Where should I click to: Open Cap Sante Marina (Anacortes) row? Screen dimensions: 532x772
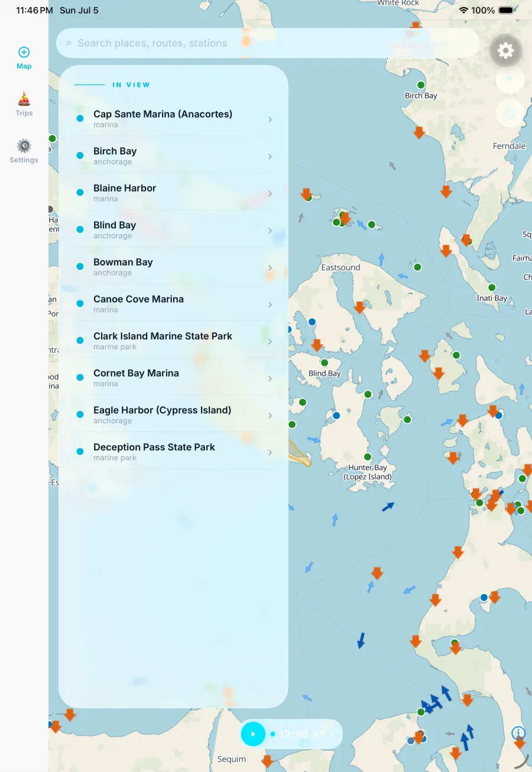174,118
